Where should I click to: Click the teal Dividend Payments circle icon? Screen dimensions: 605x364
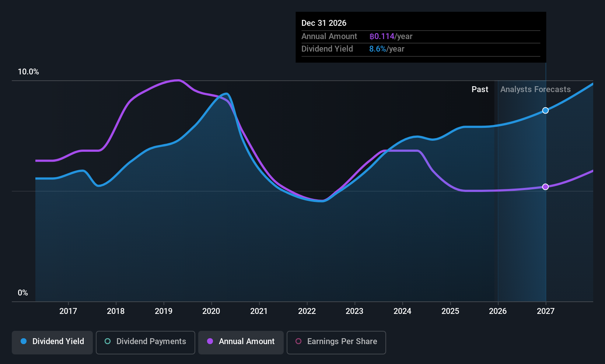(x=107, y=342)
